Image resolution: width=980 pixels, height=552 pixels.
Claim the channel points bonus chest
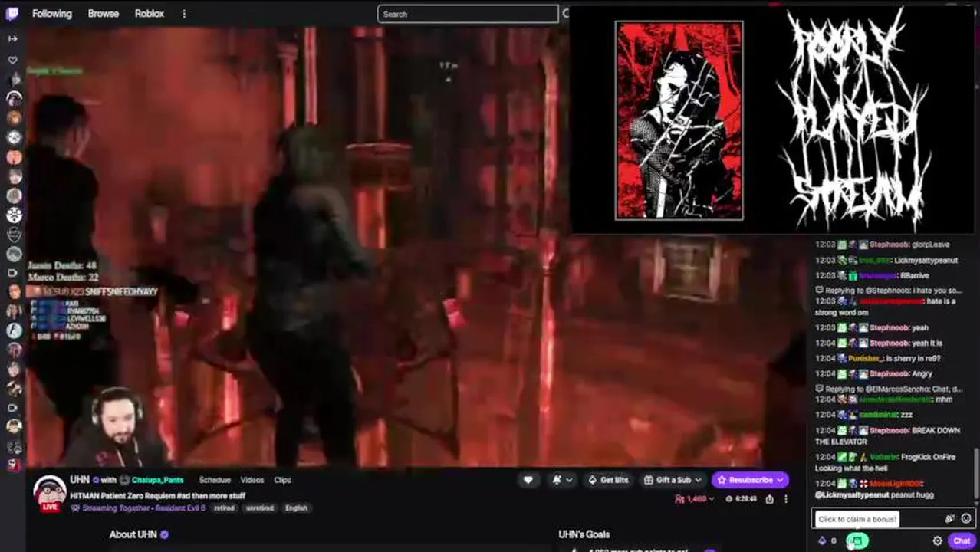[857, 541]
